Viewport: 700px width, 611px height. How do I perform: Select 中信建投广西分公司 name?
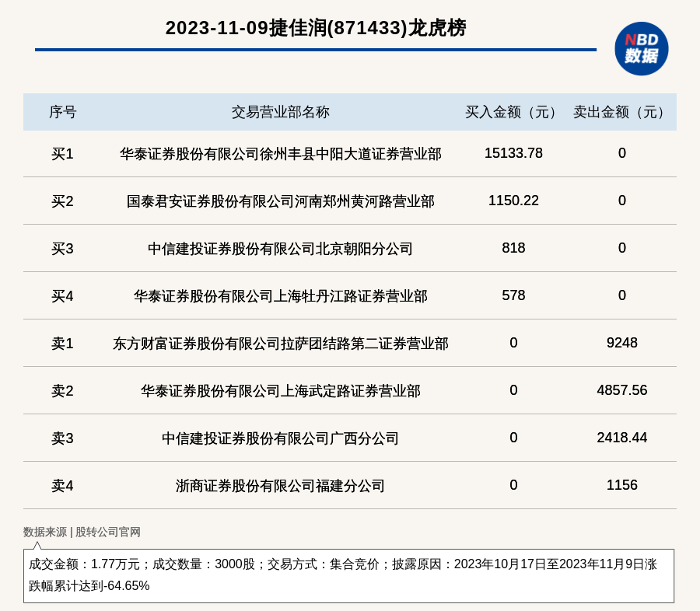tap(280, 438)
